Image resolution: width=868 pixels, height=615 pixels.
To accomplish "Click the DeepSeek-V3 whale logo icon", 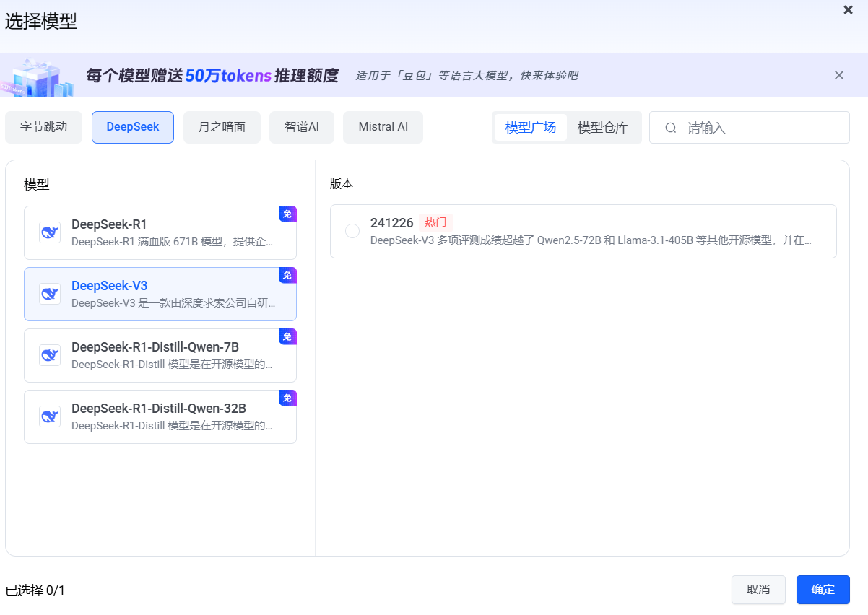I will 50,294.
